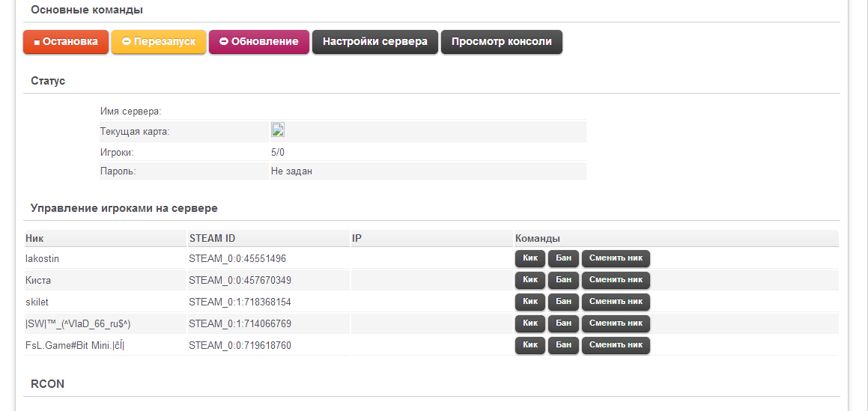Kick player FsL.Game#Bit Mini
Viewport: 868px width, 411px height.
[530, 345]
